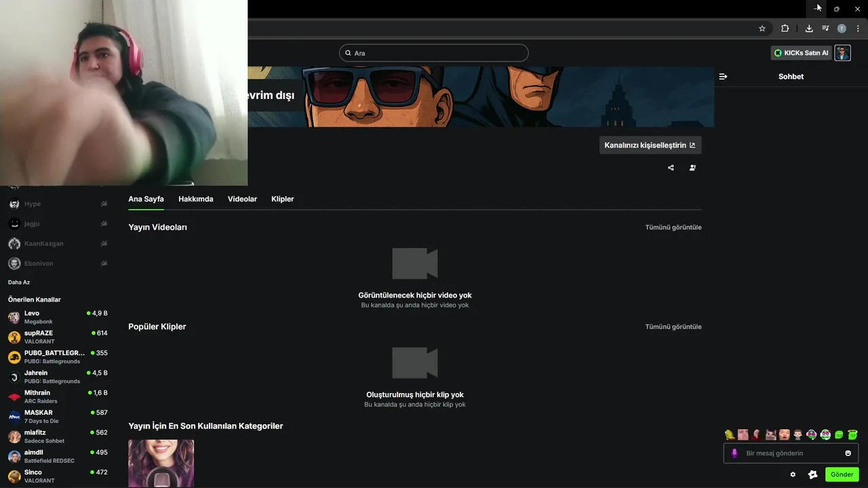Open recommended channel aimdll
This screenshot has width=868, height=488.
58,456
